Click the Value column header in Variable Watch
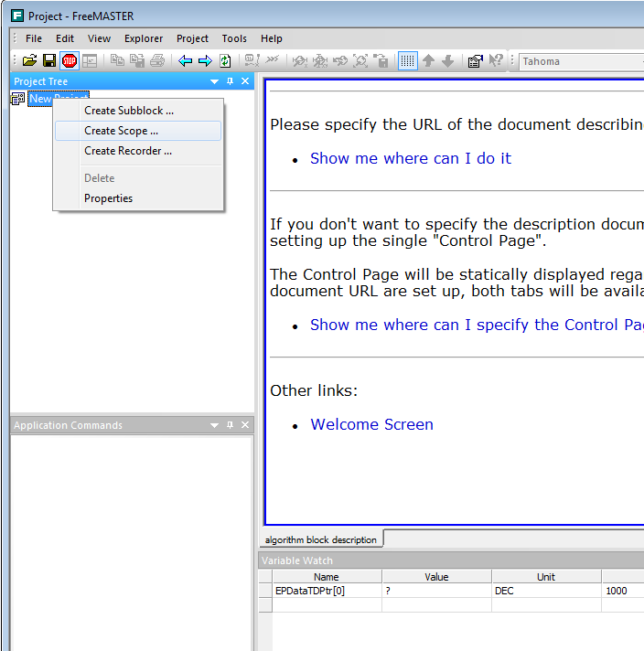 point(436,577)
